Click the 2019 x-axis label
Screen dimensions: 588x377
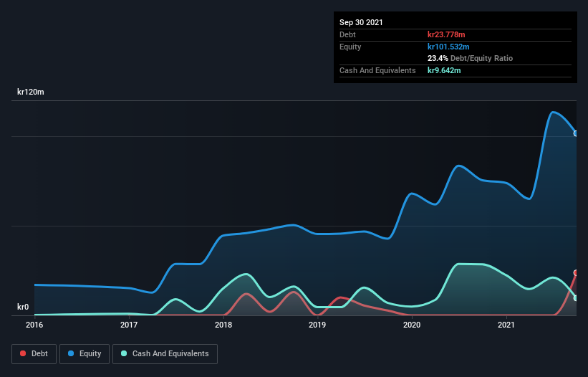click(317, 325)
